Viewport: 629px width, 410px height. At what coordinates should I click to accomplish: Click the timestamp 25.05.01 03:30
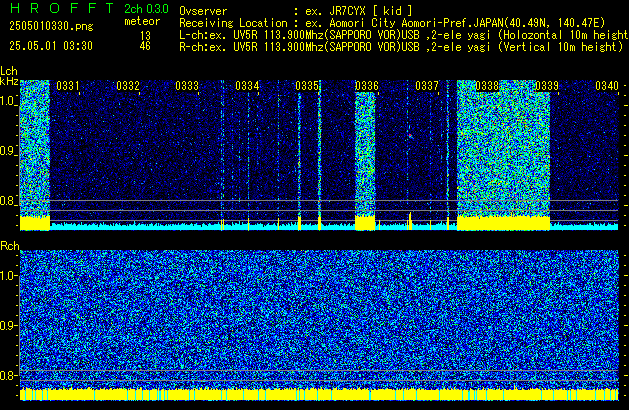click(x=51, y=46)
